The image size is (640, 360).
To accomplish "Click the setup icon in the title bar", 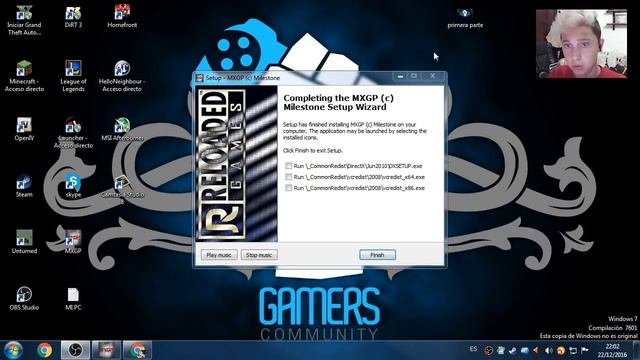I will click(x=200, y=78).
